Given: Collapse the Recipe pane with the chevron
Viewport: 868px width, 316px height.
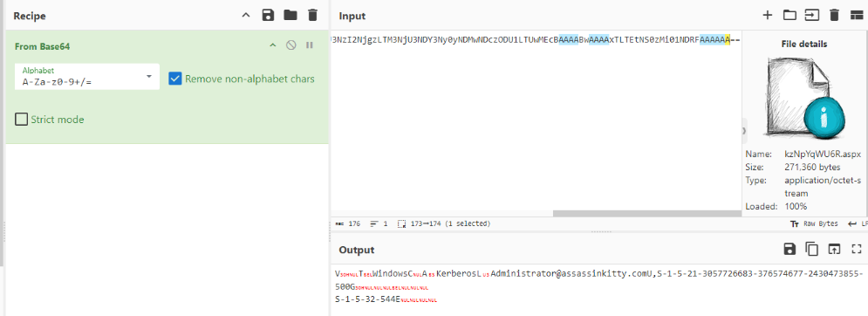Looking at the screenshot, I should click(246, 16).
